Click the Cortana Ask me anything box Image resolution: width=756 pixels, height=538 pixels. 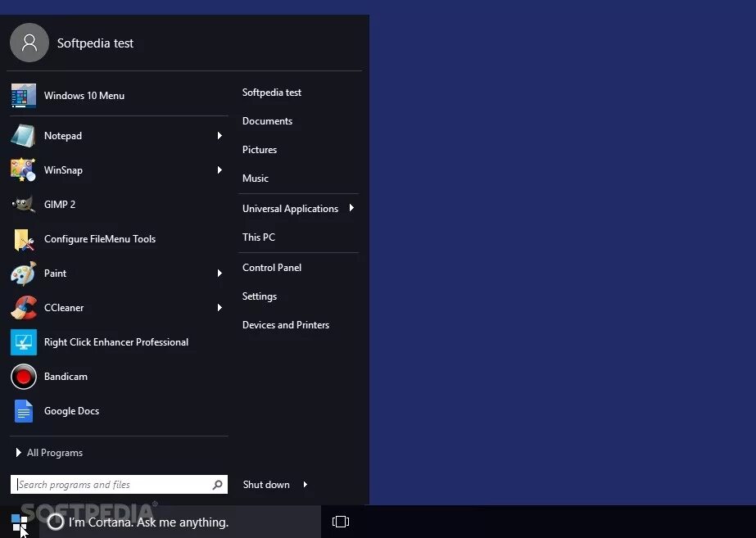point(180,522)
